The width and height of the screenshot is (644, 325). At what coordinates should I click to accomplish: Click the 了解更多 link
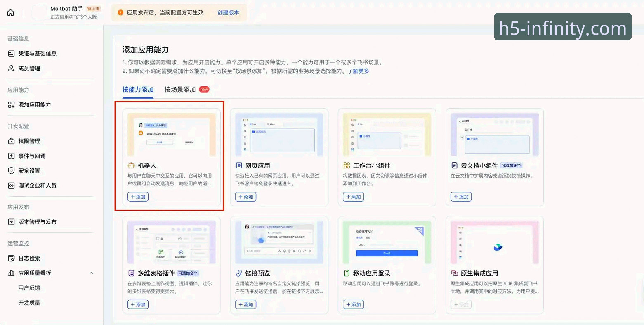coord(359,71)
